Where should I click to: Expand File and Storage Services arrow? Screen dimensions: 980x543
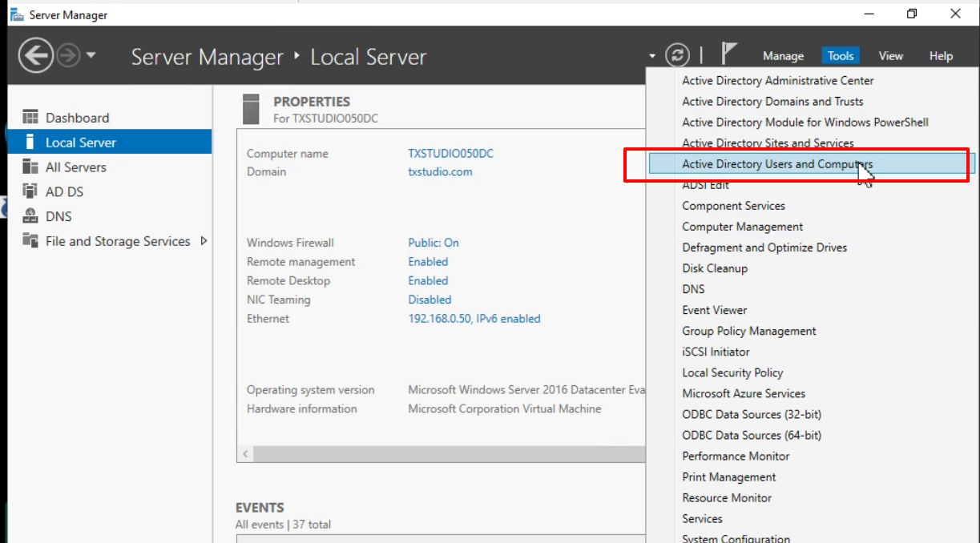tap(204, 241)
